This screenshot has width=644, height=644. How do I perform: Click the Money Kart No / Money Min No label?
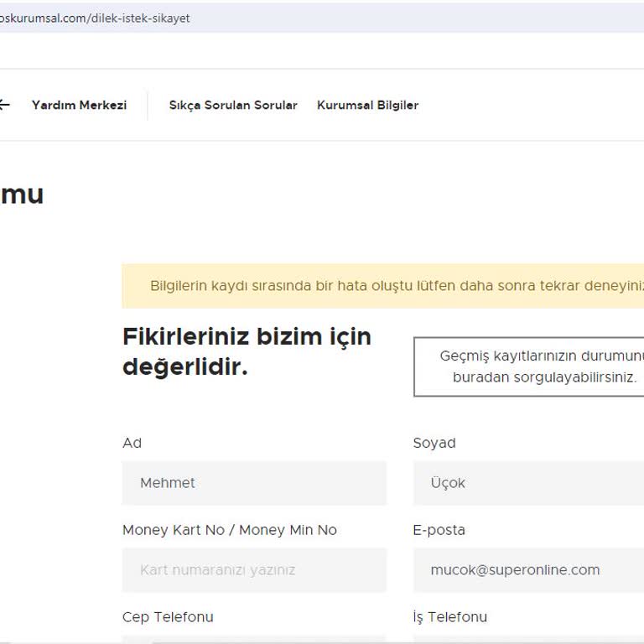coord(230,530)
